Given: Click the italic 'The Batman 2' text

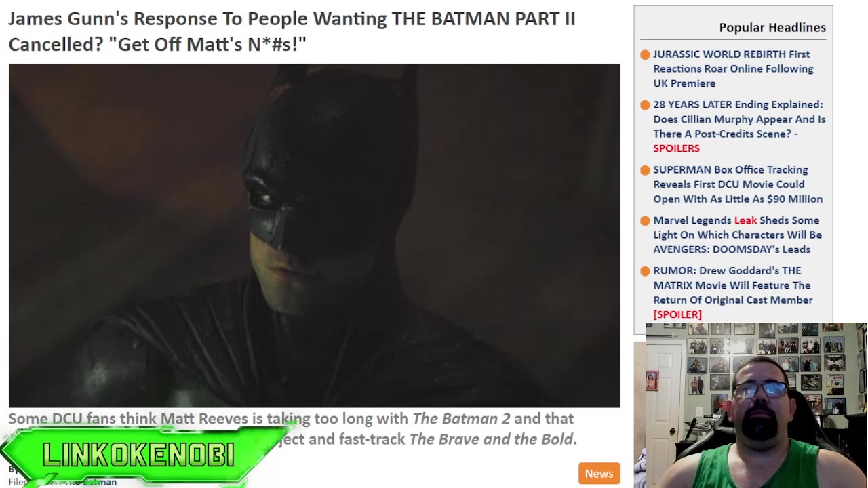Looking at the screenshot, I should [x=461, y=418].
